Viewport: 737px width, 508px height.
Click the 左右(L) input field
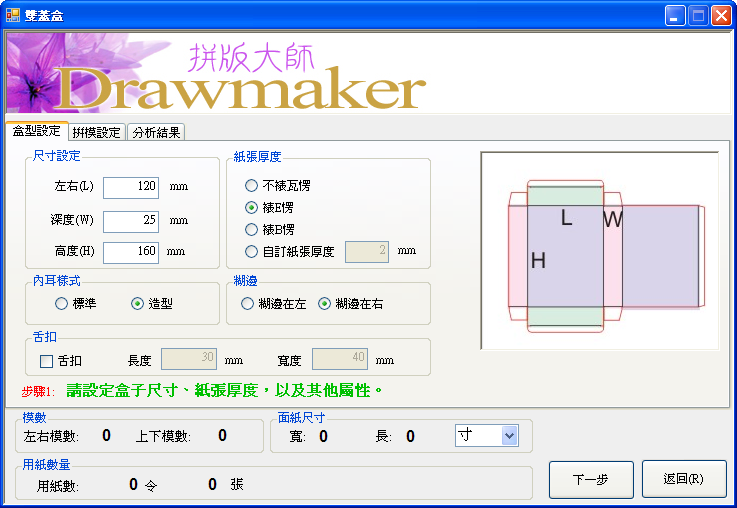pyautogui.click(x=131, y=187)
